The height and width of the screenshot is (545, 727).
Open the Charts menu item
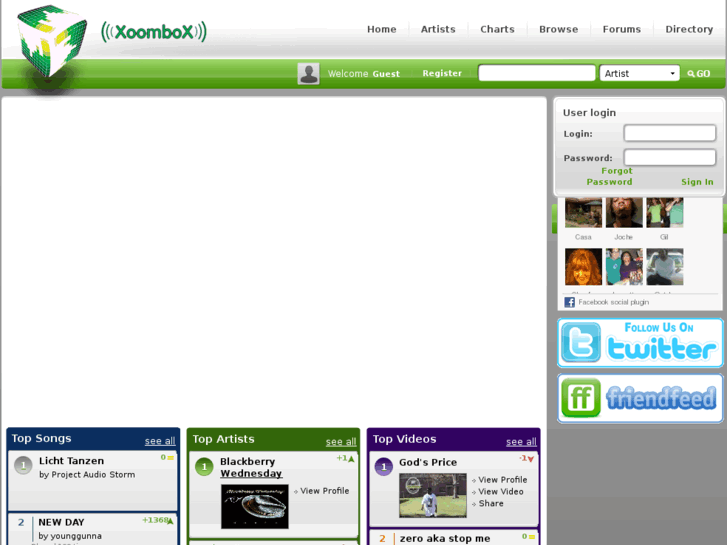(497, 29)
